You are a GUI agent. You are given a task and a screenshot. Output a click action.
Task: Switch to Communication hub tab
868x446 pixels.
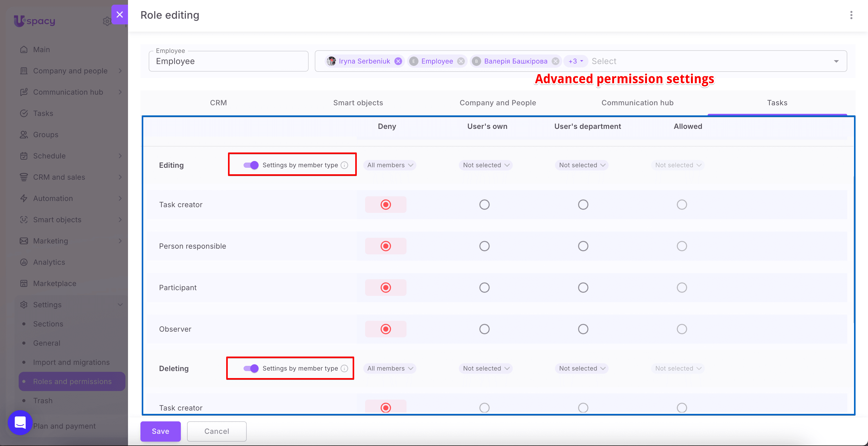tap(637, 103)
